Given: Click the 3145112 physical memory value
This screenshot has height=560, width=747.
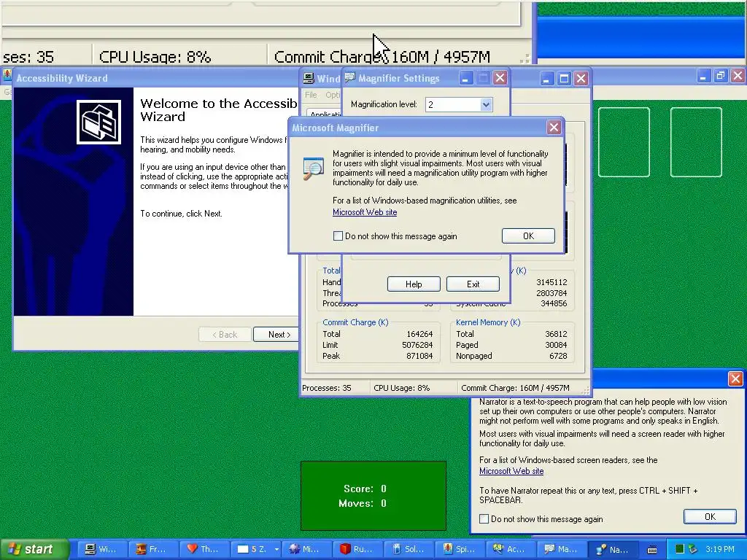Looking at the screenshot, I should (x=551, y=282).
